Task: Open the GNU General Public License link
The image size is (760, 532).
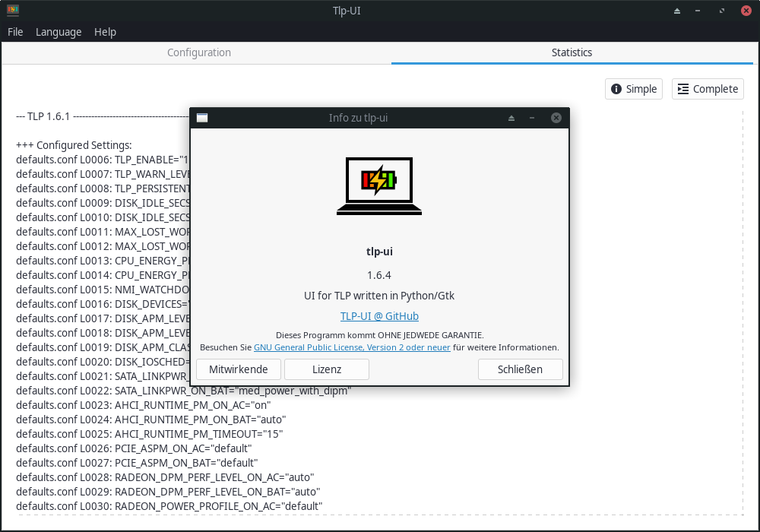Action: pos(352,347)
